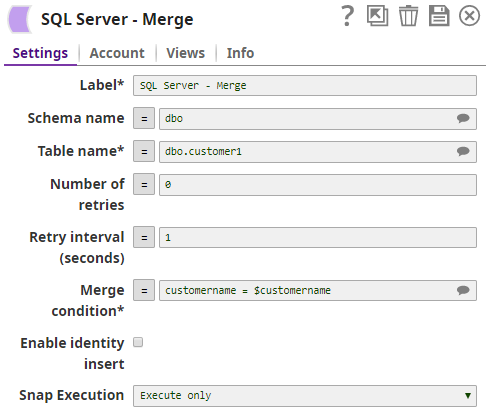Click the Enable identity insert label
Image resolution: width=487 pixels, height=419 pixels.
72,353
